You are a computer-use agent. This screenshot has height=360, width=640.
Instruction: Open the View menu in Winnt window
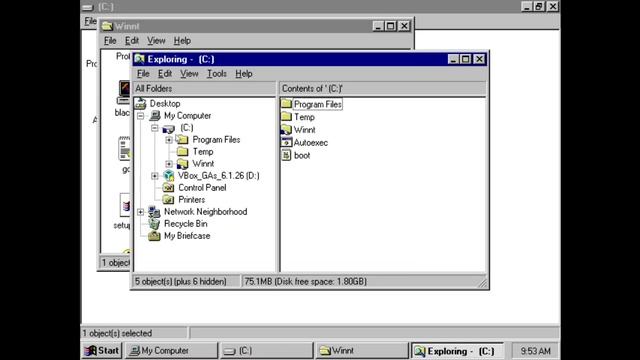point(156,41)
